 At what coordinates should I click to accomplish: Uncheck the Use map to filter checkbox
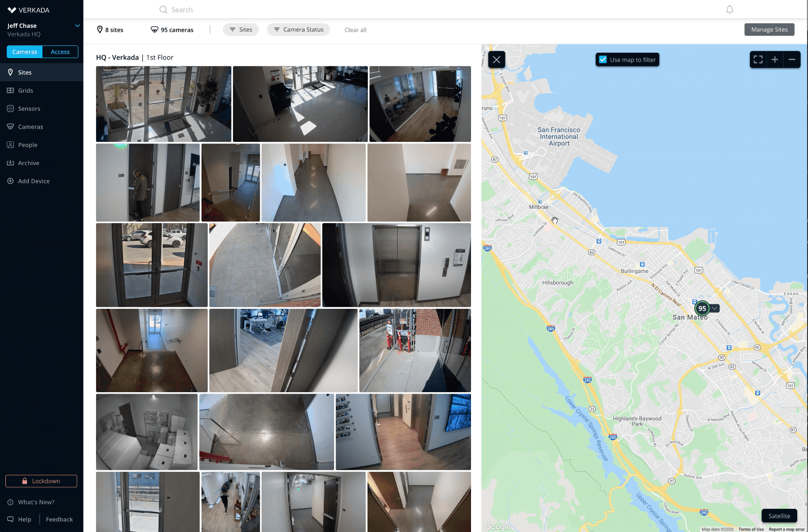click(603, 60)
